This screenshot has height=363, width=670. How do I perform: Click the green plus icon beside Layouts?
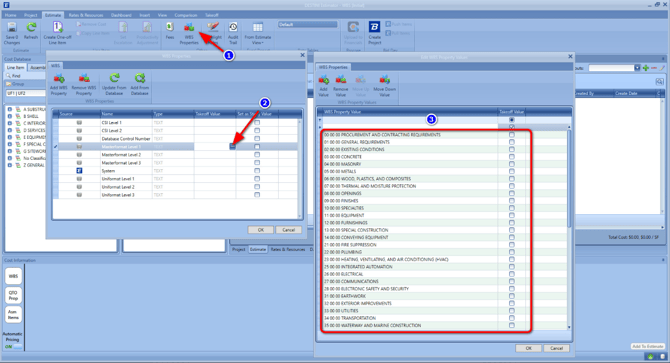[x=646, y=68]
